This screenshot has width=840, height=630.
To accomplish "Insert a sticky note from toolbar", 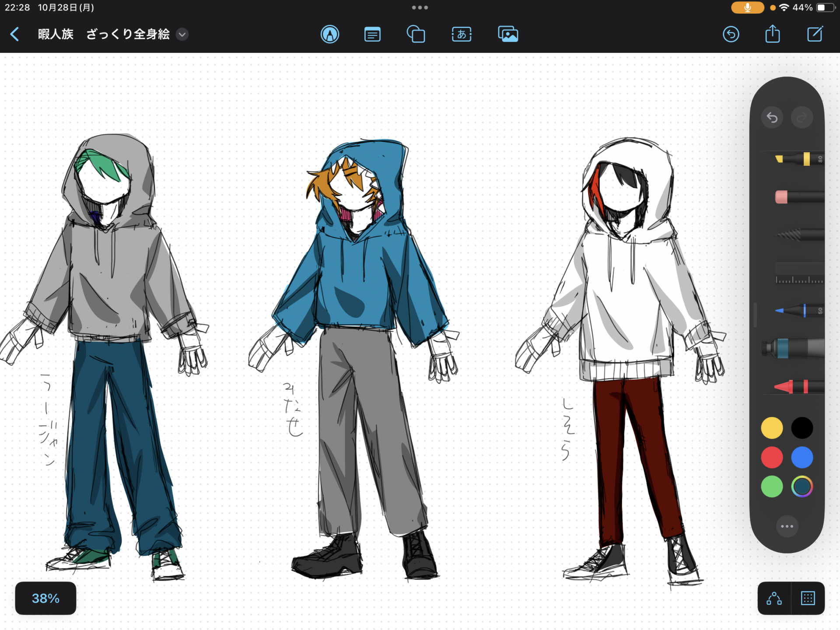I will (372, 34).
